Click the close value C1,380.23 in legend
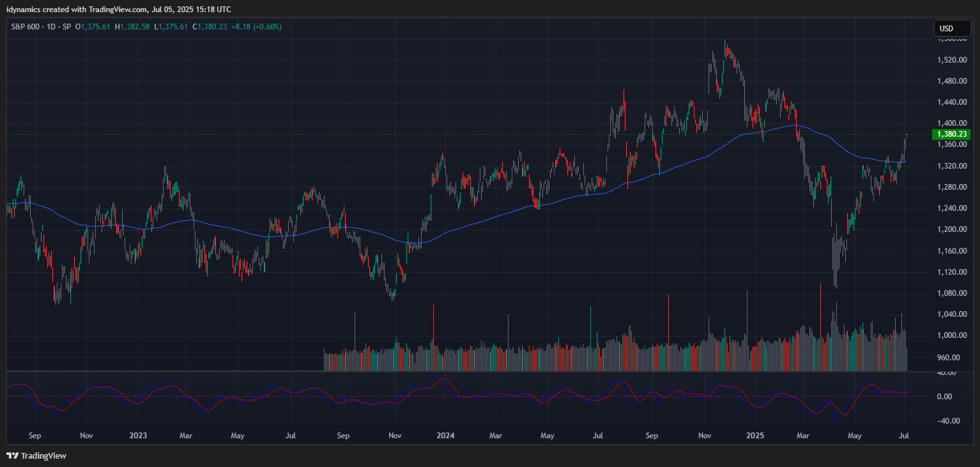Image resolution: width=980 pixels, height=467 pixels. 210,27
